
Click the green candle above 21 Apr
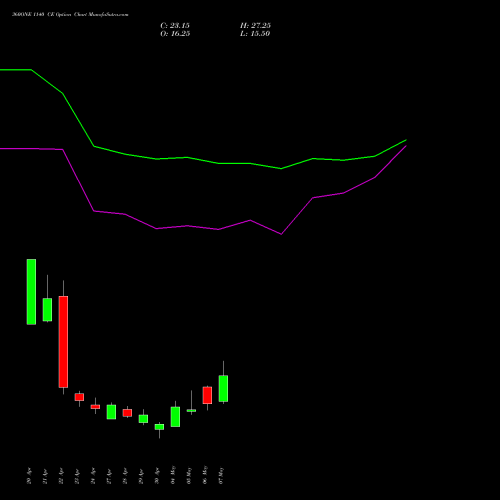pyautogui.click(x=47, y=310)
